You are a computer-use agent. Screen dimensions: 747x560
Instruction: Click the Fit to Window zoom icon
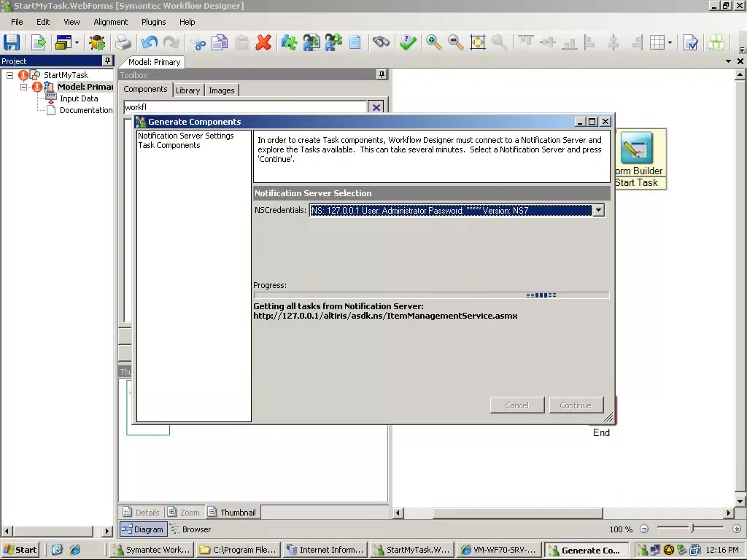coord(477,42)
